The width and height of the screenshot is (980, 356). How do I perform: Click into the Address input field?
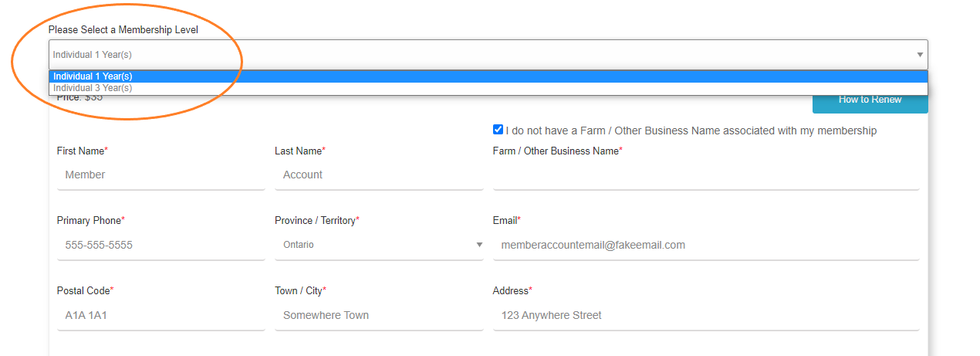click(705, 316)
